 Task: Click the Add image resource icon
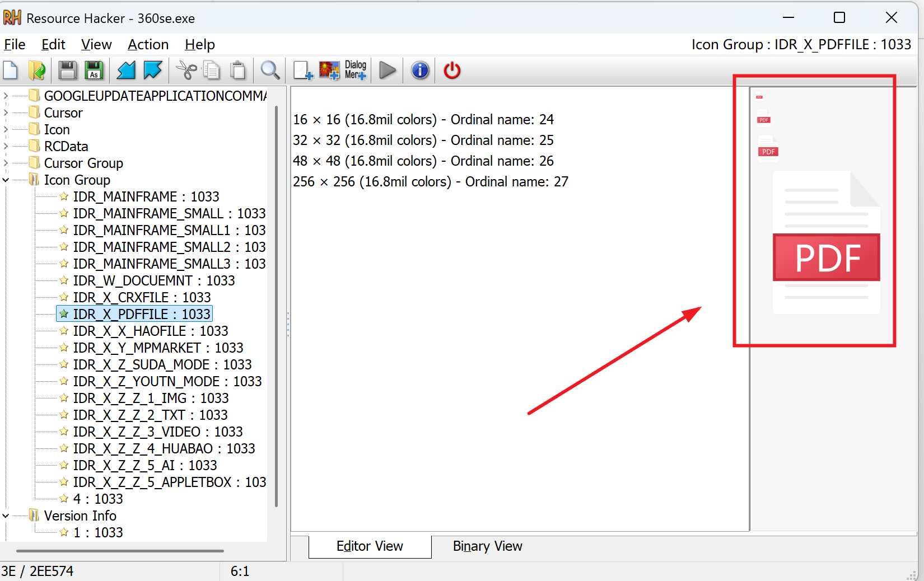[329, 71]
